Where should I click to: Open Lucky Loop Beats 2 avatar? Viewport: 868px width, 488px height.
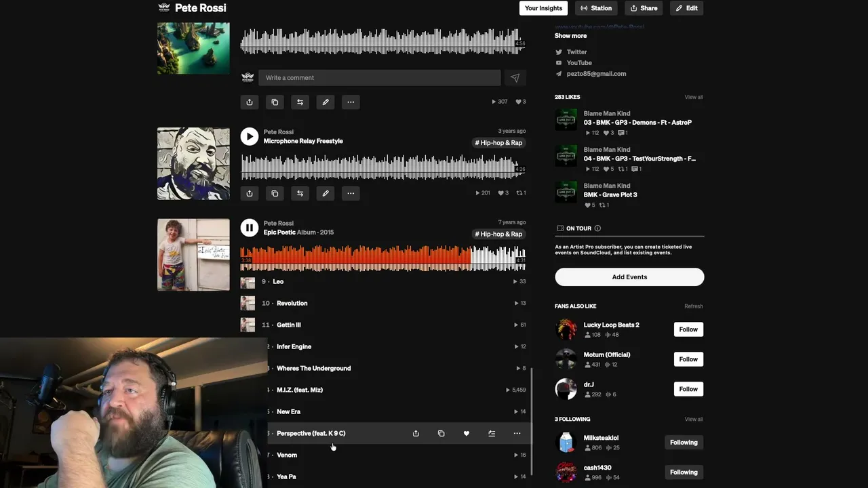566,329
